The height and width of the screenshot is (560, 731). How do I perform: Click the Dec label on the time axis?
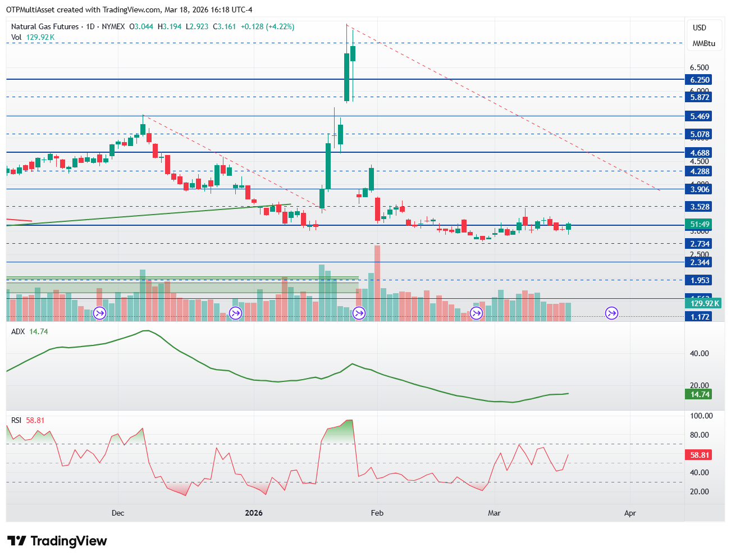(118, 513)
